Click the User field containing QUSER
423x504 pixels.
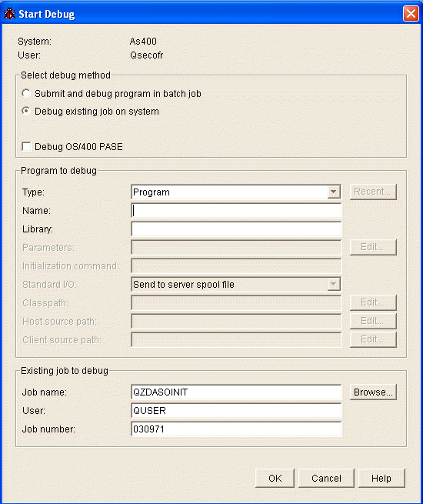[236, 411]
